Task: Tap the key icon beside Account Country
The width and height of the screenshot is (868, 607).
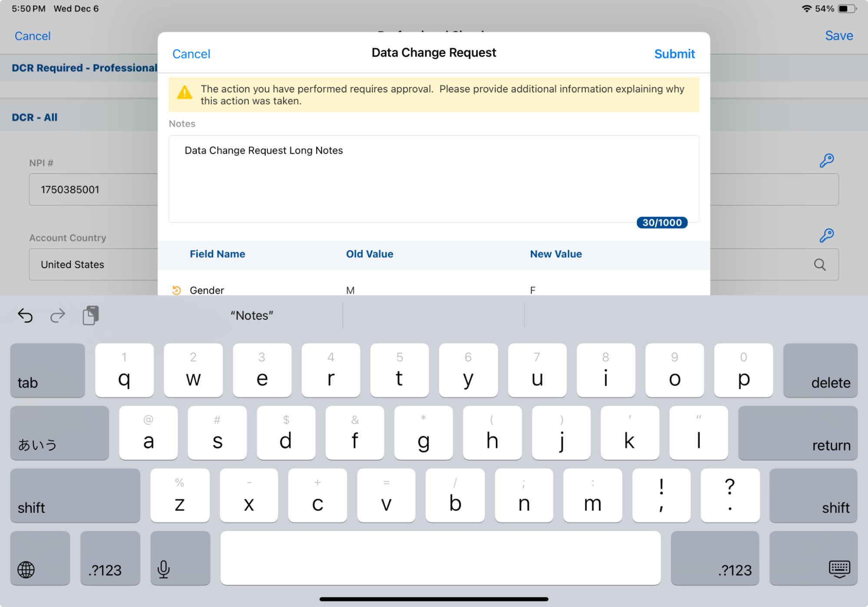Action: click(826, 236)
